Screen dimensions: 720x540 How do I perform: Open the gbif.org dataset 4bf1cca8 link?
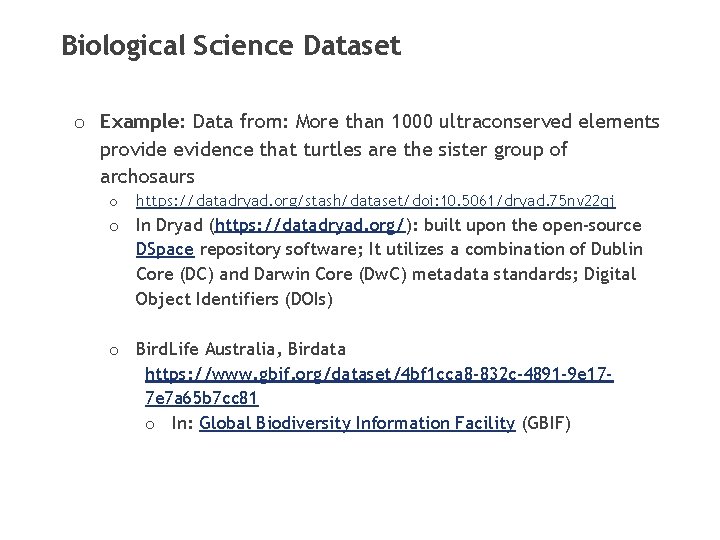coord(379,374)
